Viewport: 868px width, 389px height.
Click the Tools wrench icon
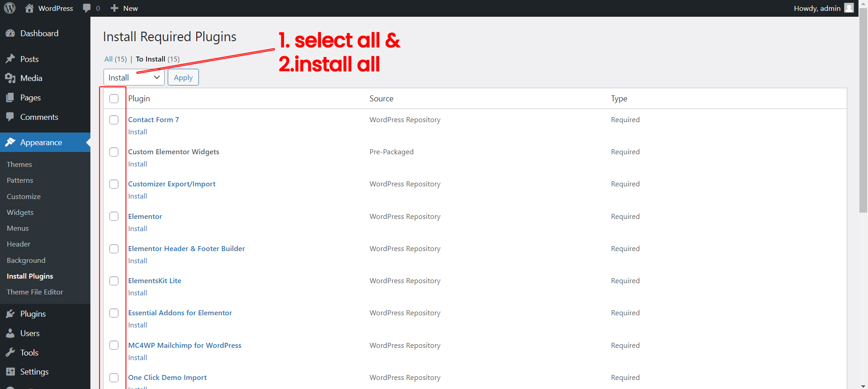tap(10, 353)
